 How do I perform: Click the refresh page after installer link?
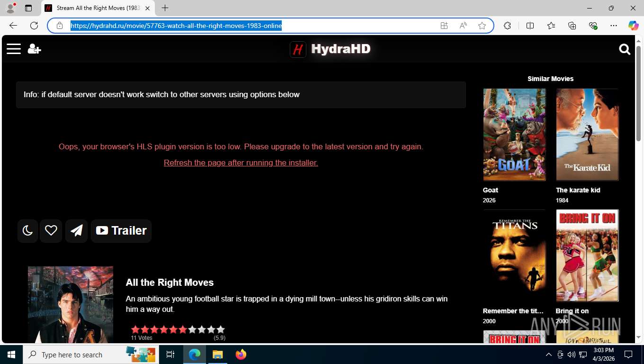pos(241,163)
